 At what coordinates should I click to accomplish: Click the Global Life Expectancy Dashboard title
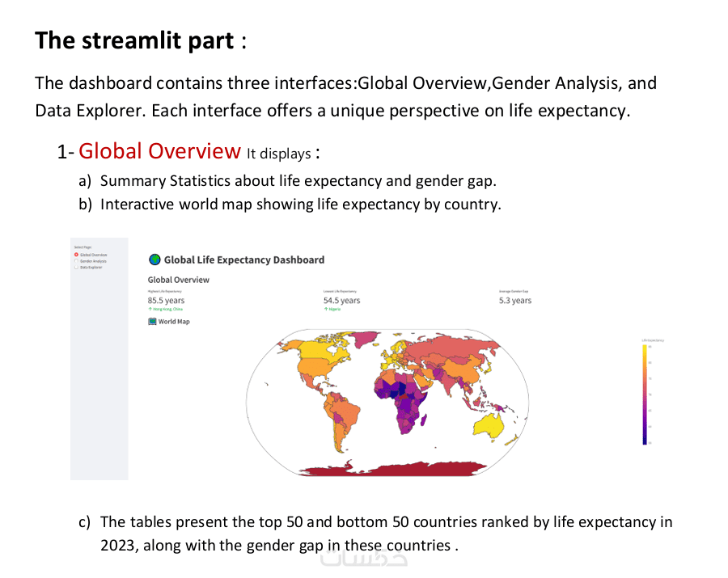point(244,259)
